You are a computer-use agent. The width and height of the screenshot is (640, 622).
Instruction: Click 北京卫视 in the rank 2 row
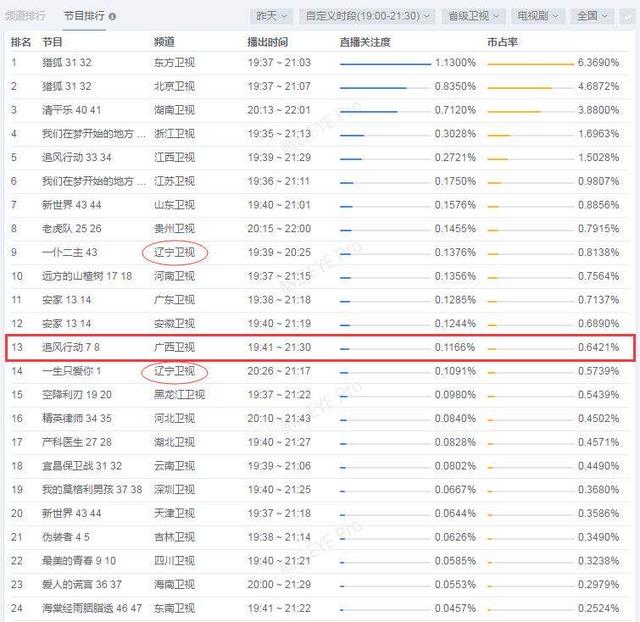point(174,86)
